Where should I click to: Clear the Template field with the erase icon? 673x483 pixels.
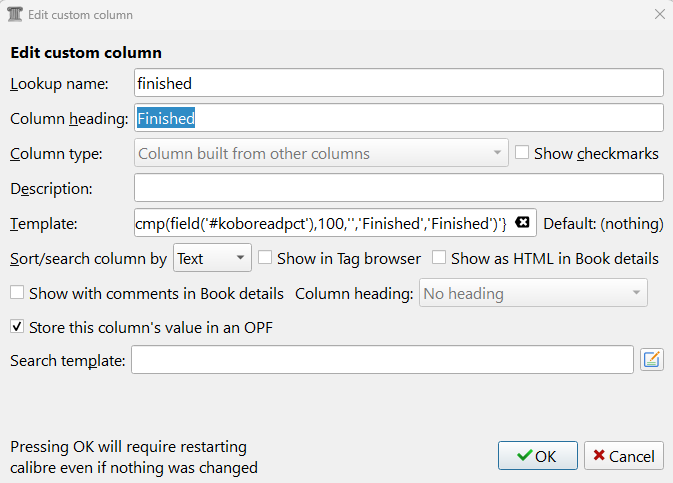[x=522, y=222]
